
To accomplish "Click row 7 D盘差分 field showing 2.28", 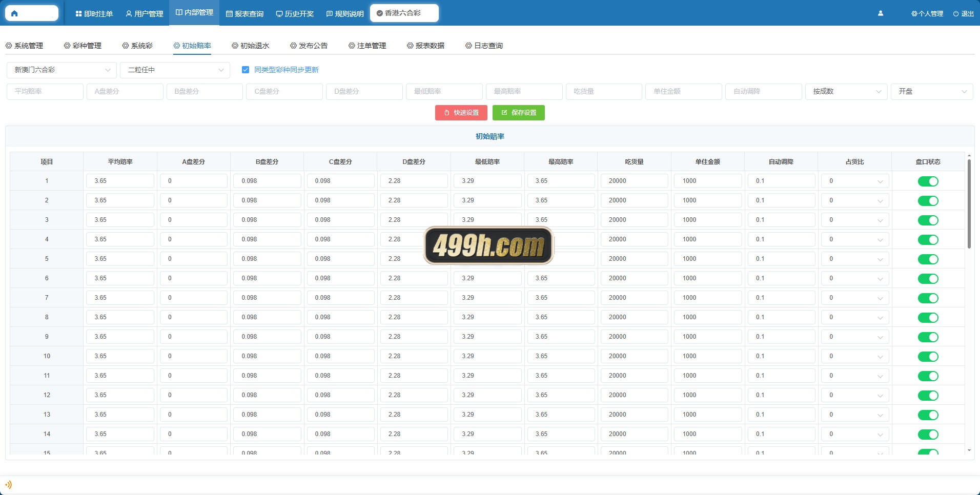I will [x=414, y=298].
